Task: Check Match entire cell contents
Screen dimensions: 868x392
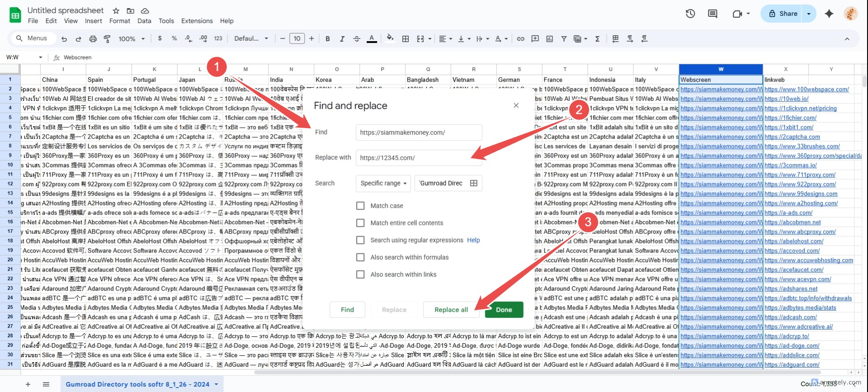Action: pos(360,223)
